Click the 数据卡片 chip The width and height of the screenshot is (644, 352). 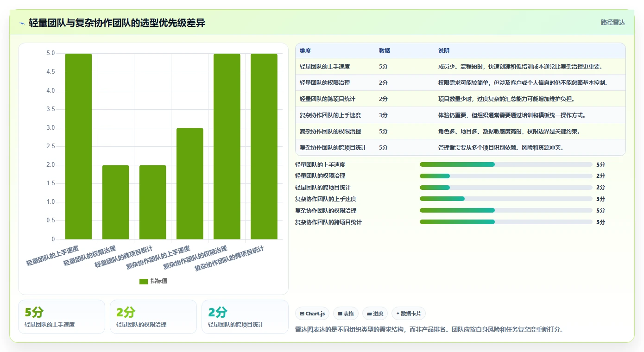tap(409, 314)
